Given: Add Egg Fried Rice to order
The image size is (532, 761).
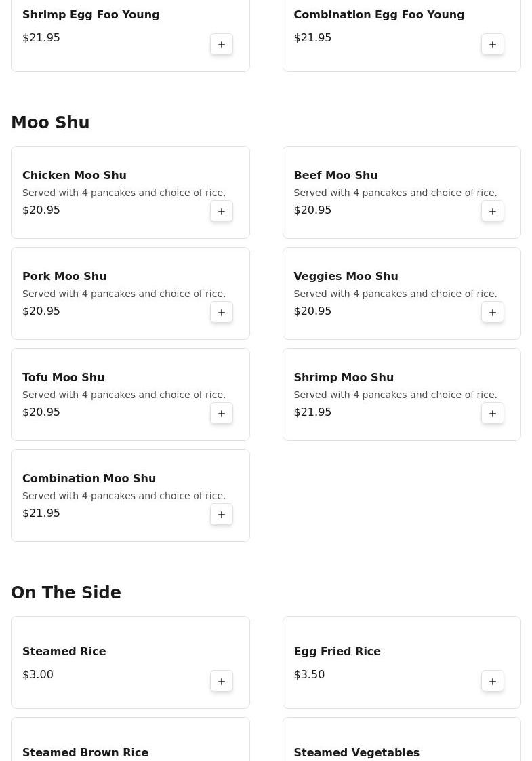Looking at the screenshot, I should click(493, 682).
